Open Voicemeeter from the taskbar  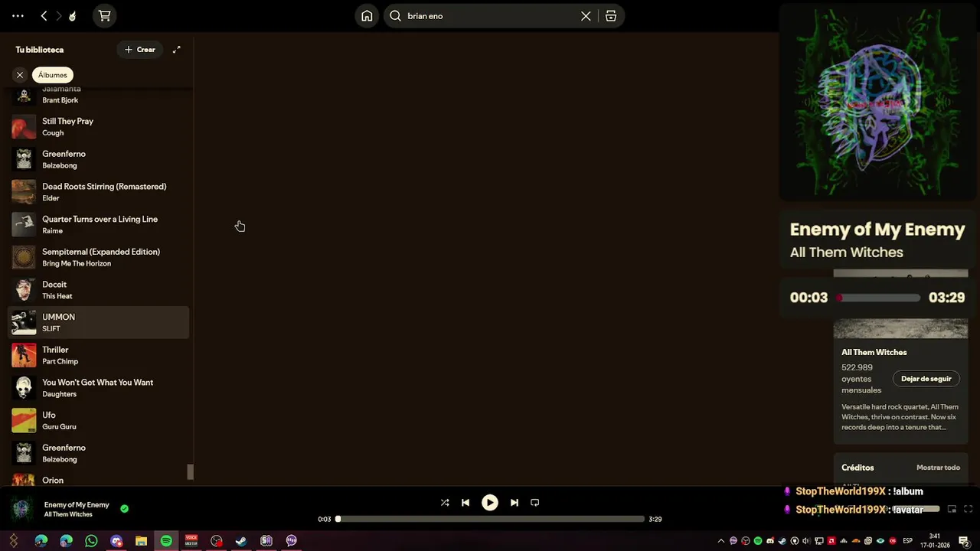click(191, 541)
